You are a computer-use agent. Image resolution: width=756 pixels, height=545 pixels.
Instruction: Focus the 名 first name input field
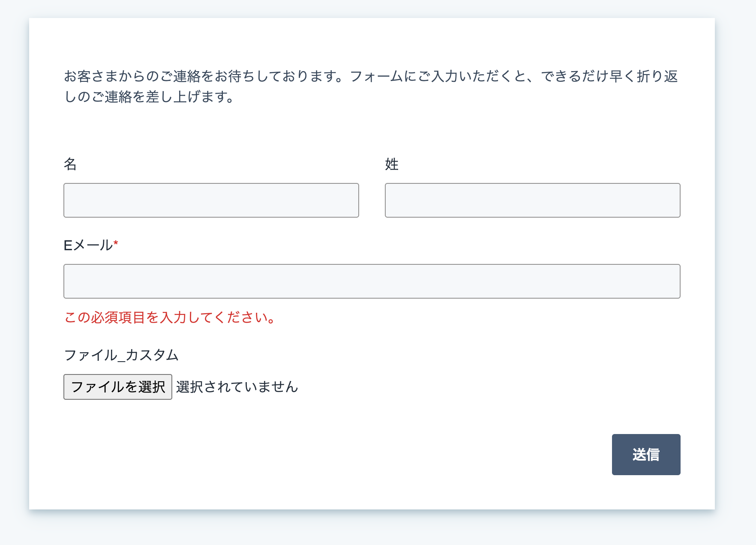(x=211, y=200)
